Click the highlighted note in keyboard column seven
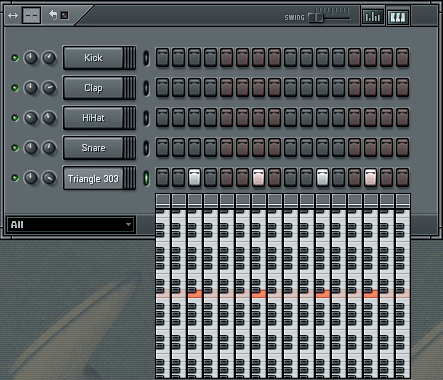443x380 pixels. click(x=259, y=294)
